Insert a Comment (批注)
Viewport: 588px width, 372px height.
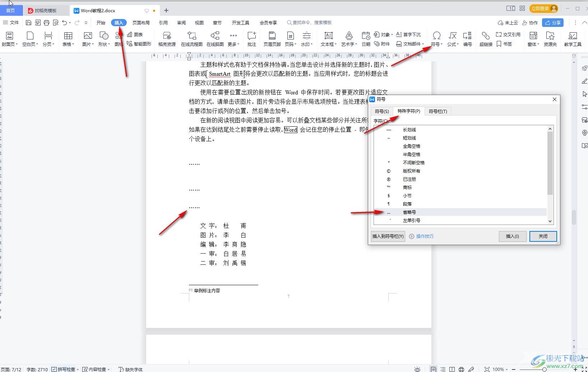pos(252,39)
